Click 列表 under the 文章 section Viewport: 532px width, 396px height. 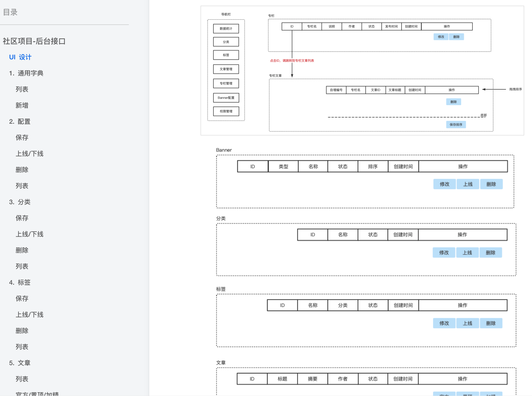(x=22, y=379)
